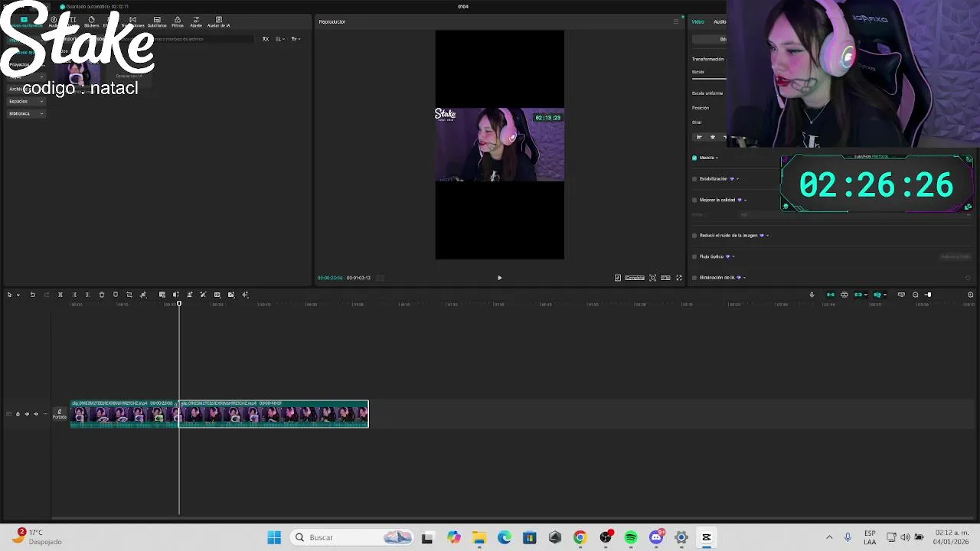The height and width of the screenshot is (551, 980).
Task: Open the Subtítulos tab in top toolbar
Action: [x=157, y=22]
